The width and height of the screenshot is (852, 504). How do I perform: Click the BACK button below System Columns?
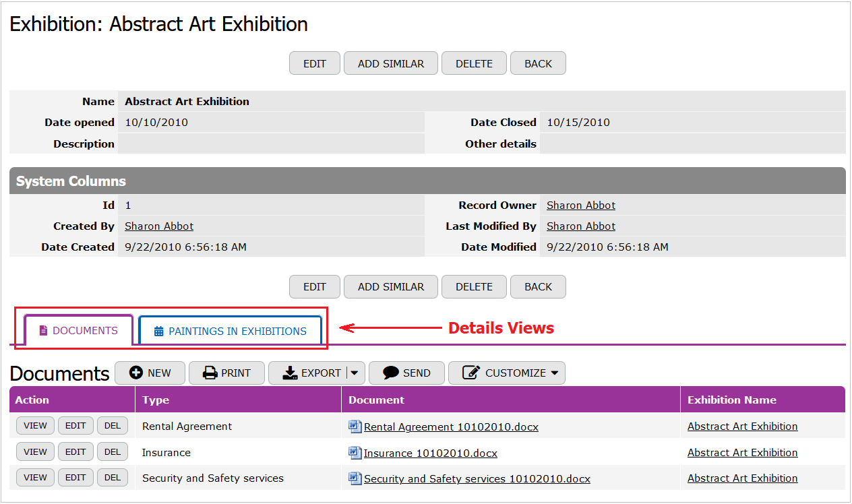[x=538, y=286]
